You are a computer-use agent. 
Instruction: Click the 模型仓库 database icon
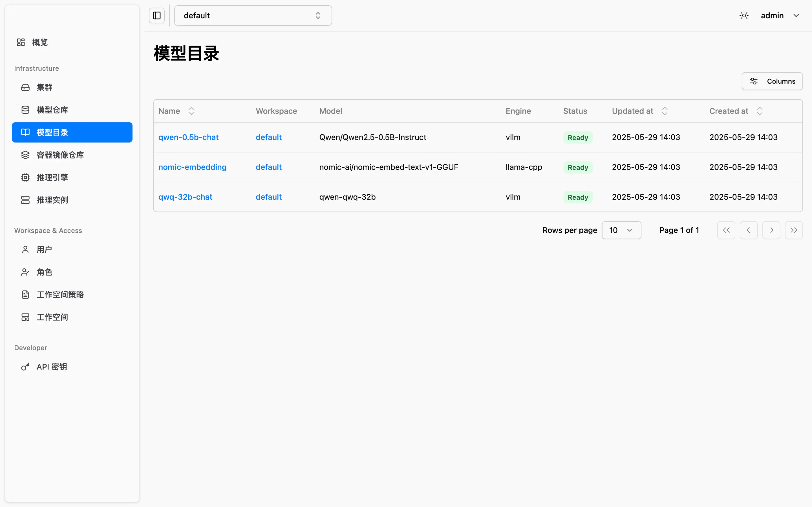pyautogui.click(x=25, y=110)
